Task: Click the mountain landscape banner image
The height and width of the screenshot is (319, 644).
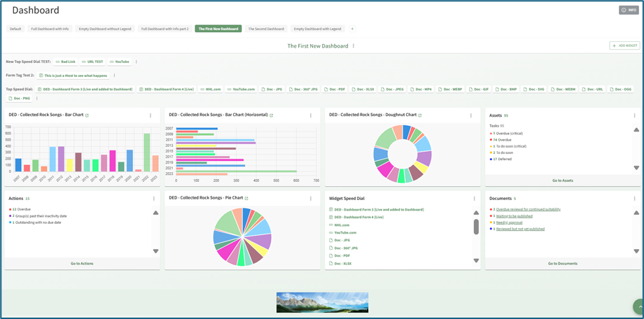Action: (x=322, y=302)
